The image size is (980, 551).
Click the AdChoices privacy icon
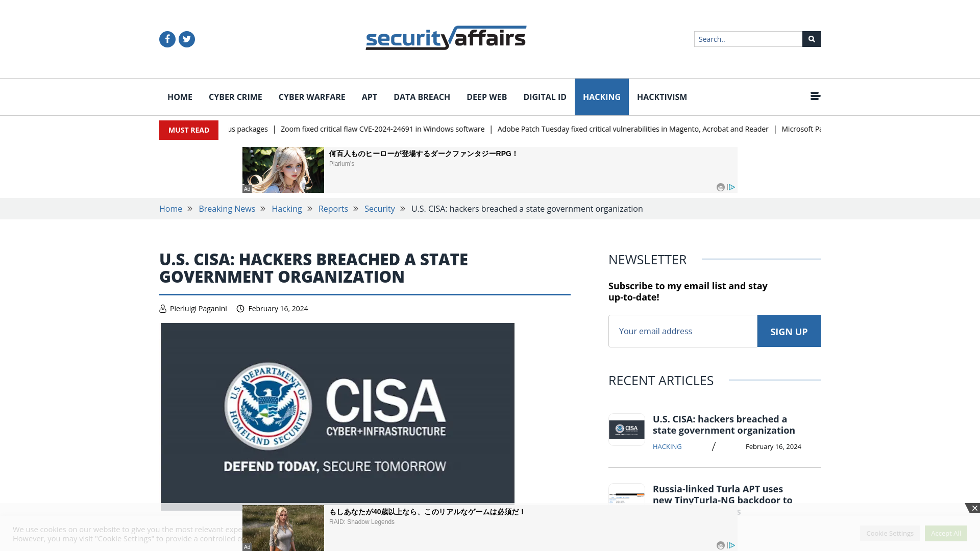click(731, 187)
